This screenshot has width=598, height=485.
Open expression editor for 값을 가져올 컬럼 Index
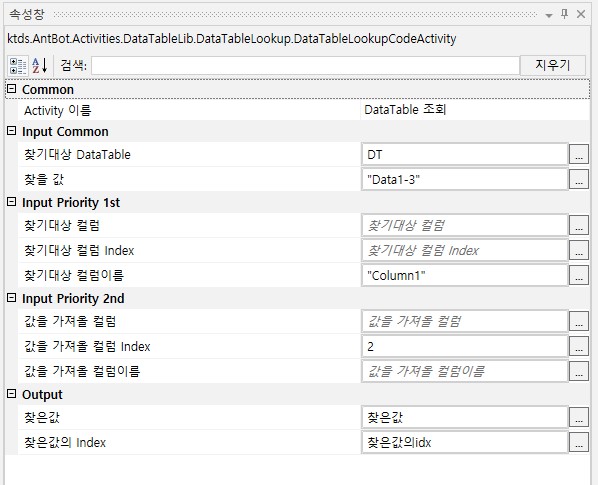[x=579, y=346]
